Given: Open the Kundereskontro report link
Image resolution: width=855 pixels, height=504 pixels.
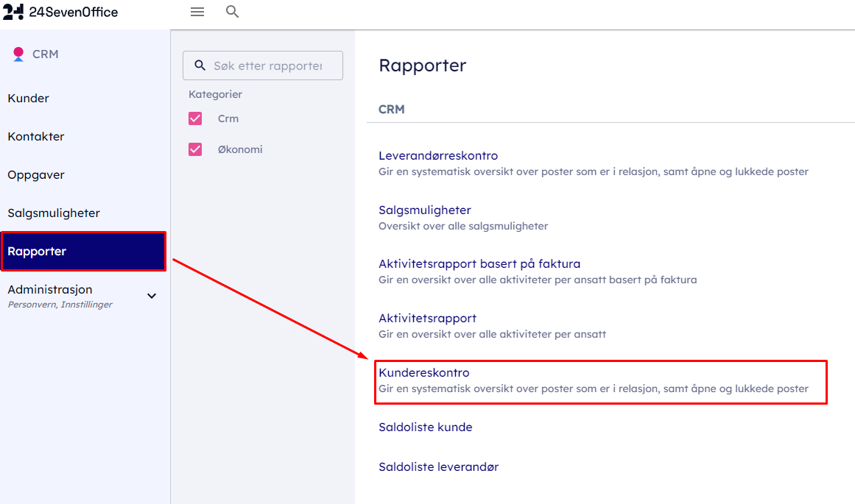Looking at the screenshot, I should click(424, 373).
